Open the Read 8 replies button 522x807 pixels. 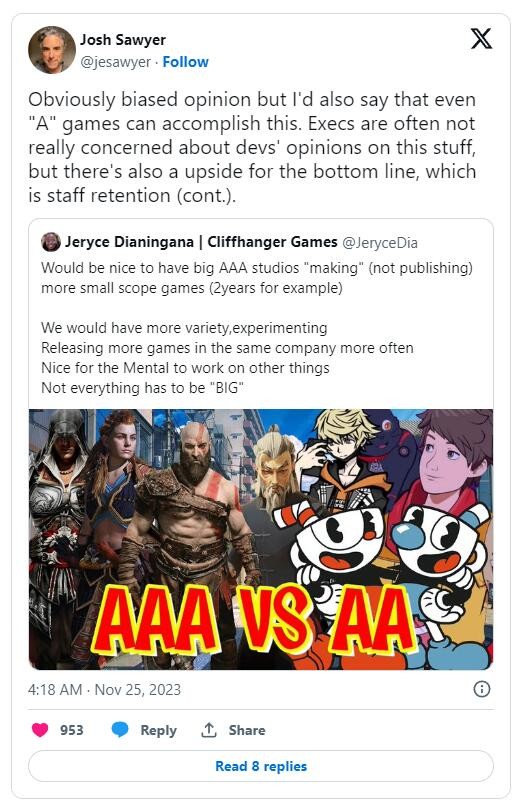click(x=261, y=766)
